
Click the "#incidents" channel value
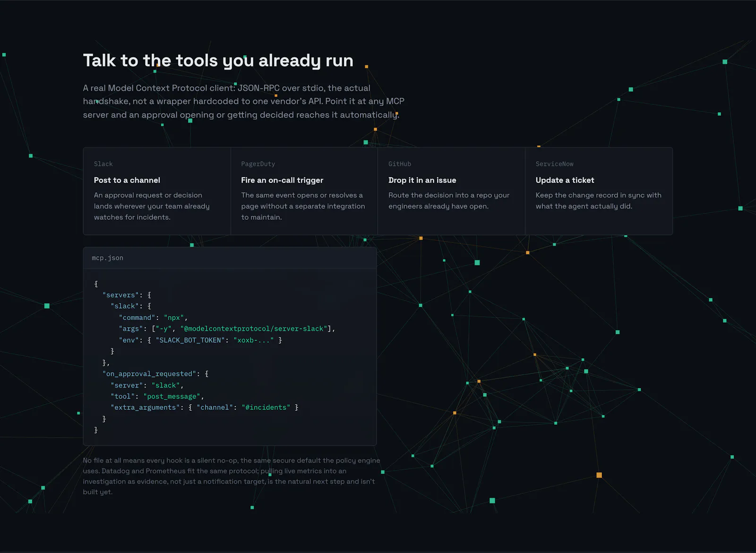coord(266,407)
